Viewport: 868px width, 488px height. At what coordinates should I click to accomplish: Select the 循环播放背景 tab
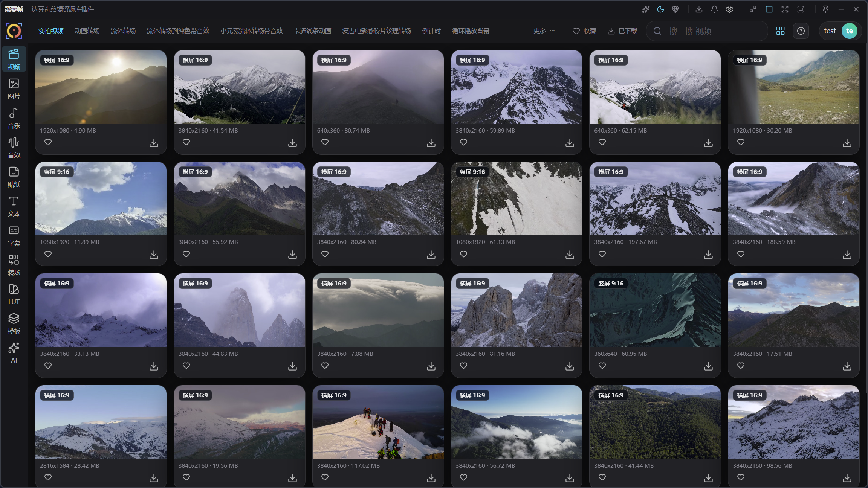(x=471, y=31)
